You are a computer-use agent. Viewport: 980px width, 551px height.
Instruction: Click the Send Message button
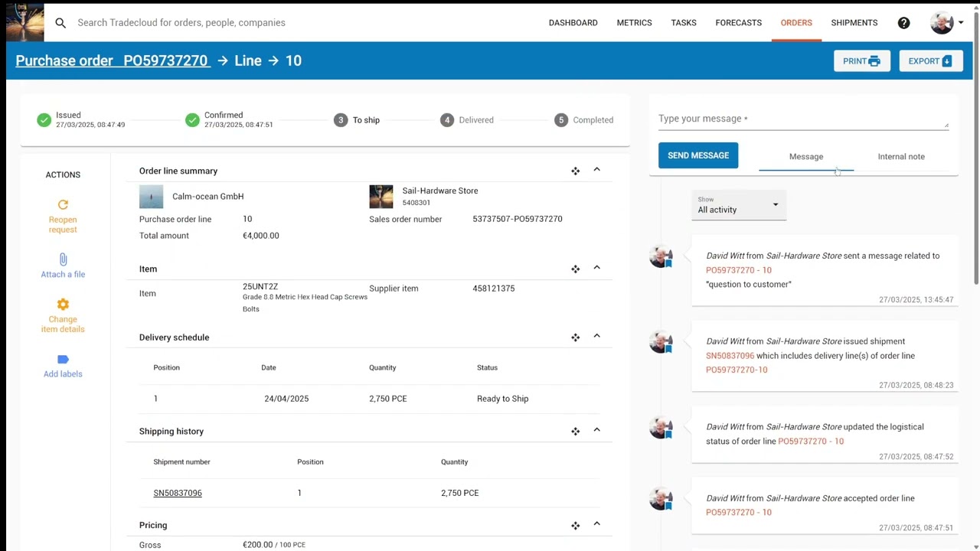click(698, 155)
